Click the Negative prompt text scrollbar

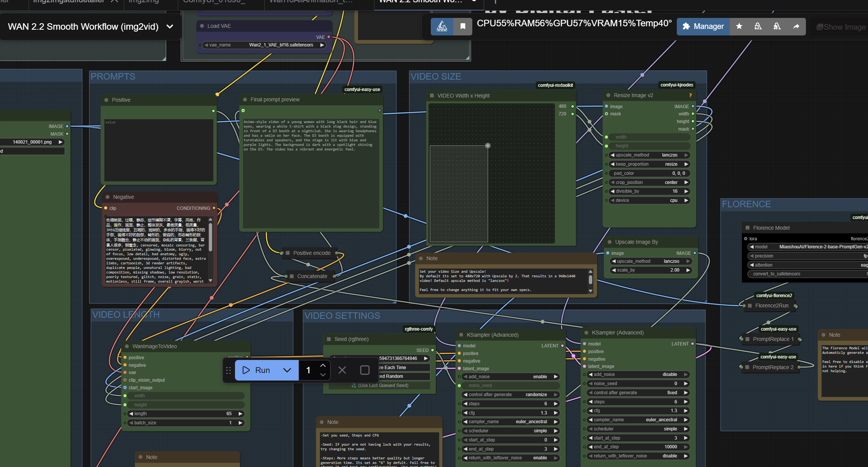click(210, 236)
